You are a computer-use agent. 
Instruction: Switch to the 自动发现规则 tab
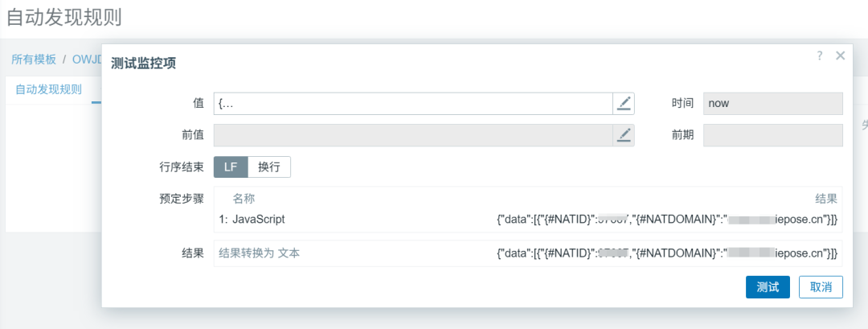coord(49,89)
